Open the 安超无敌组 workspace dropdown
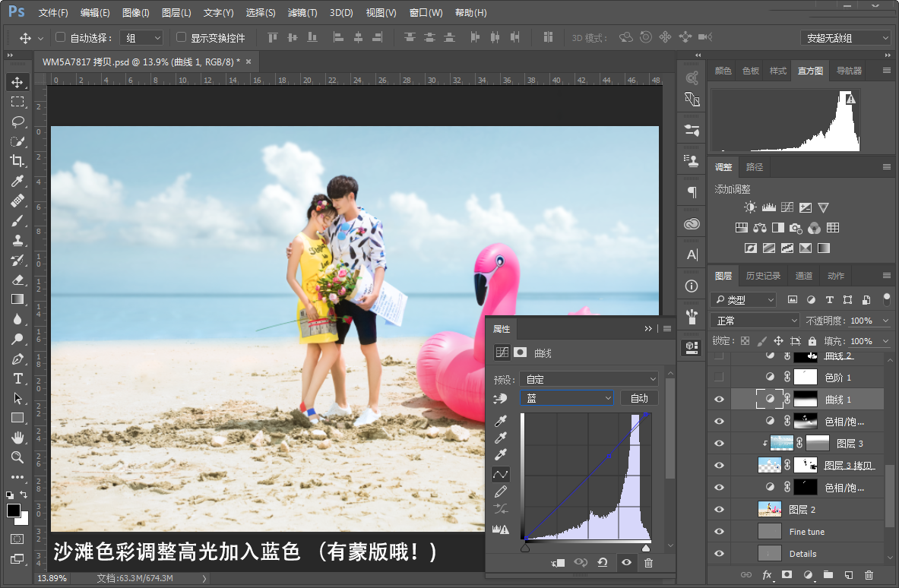This screenshot has height=588, width=899. point(845,38)
